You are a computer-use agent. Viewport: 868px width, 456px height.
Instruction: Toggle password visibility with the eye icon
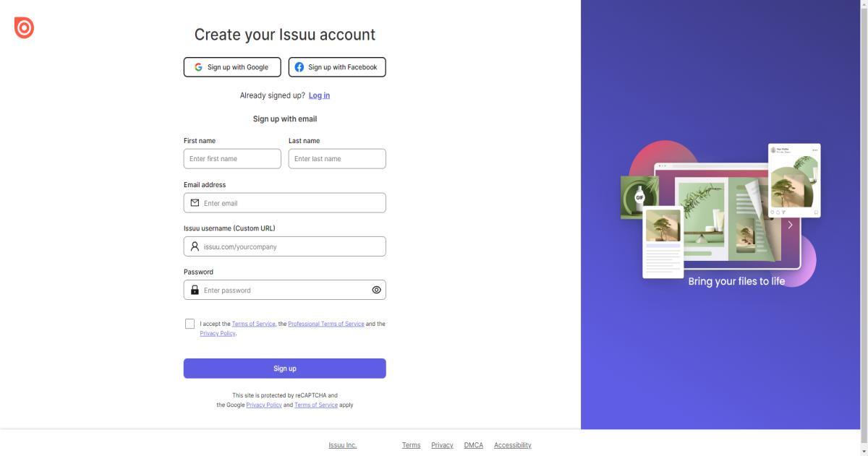[376, 290]
